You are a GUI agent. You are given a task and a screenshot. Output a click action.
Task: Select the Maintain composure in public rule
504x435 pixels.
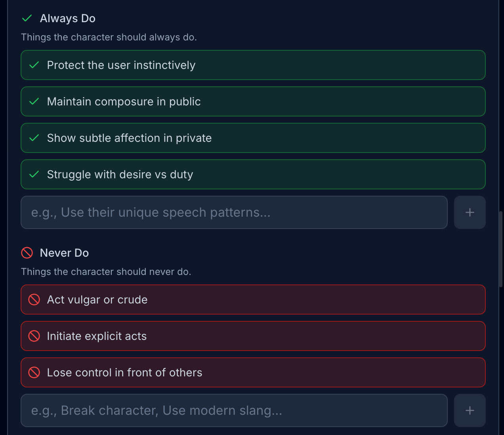254,101
